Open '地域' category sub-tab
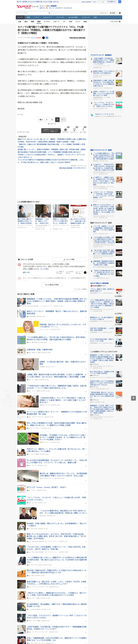 pyautogui.click(x=85, y=21)
